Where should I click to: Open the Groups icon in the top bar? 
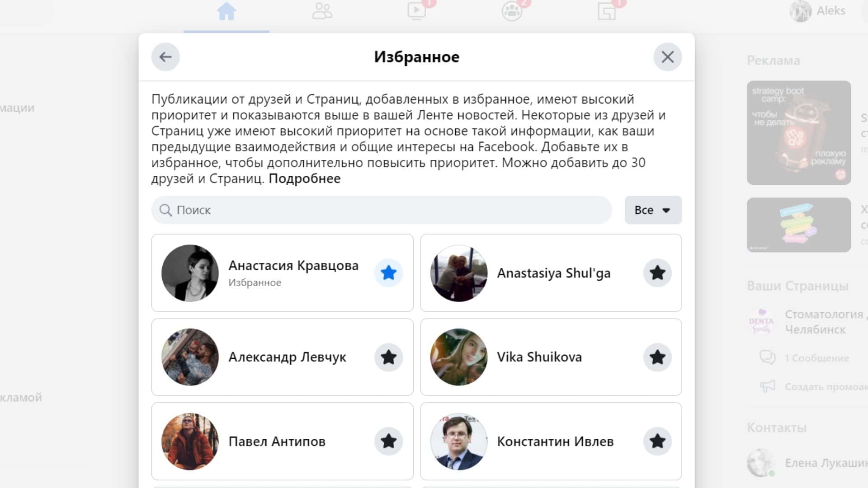pos(512,11)
